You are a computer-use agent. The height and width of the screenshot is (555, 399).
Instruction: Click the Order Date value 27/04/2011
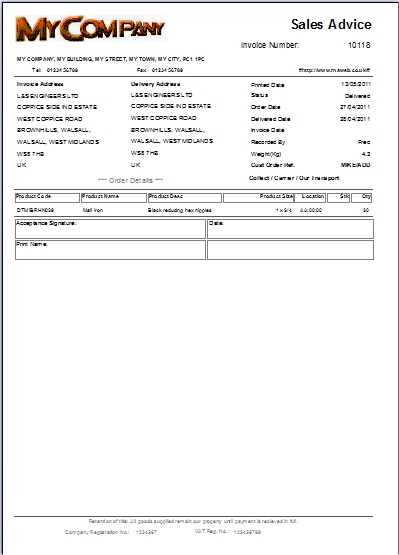(355, 107)
